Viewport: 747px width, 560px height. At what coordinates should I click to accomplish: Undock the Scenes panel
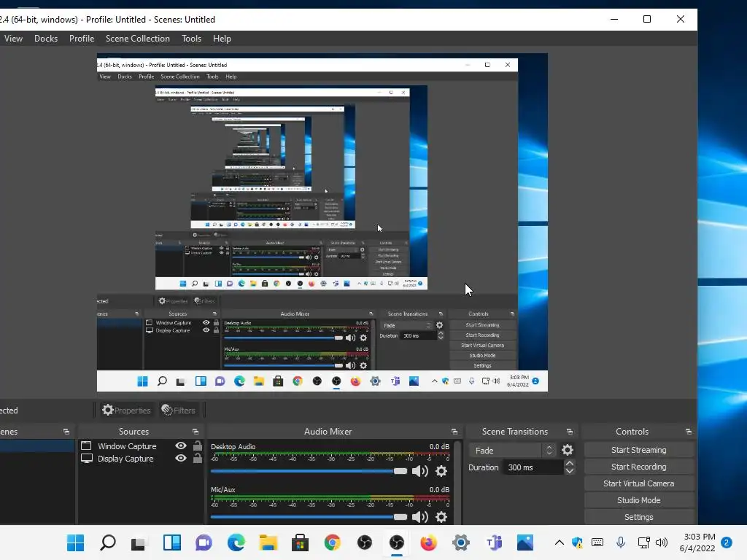pos(66,432)
